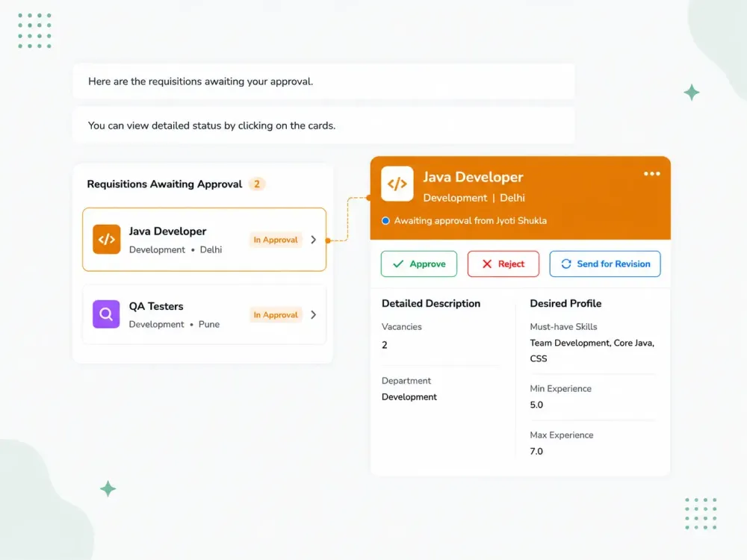Click In Approval badge on QA Testers

pos(276,315)
